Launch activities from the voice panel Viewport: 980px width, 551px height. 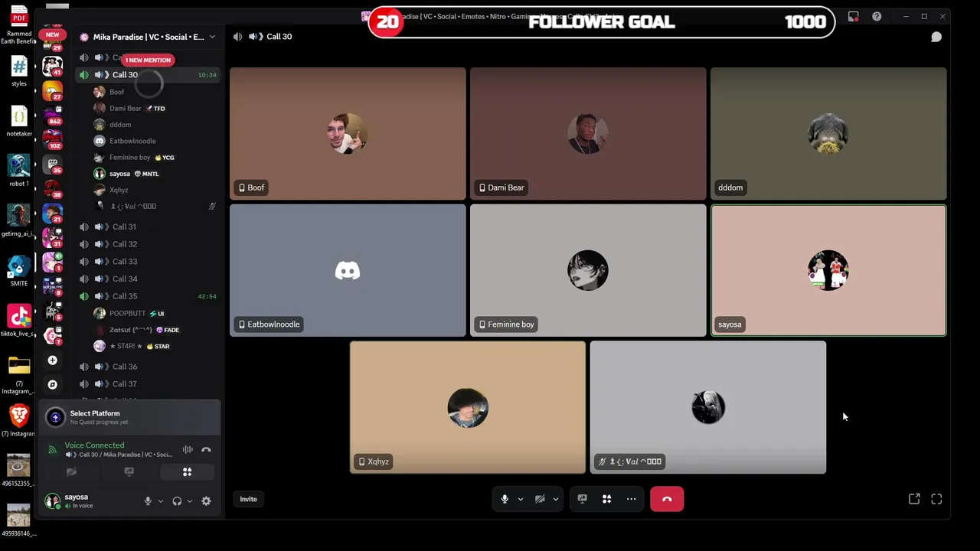pyautogui.click(x=187, y=472)
